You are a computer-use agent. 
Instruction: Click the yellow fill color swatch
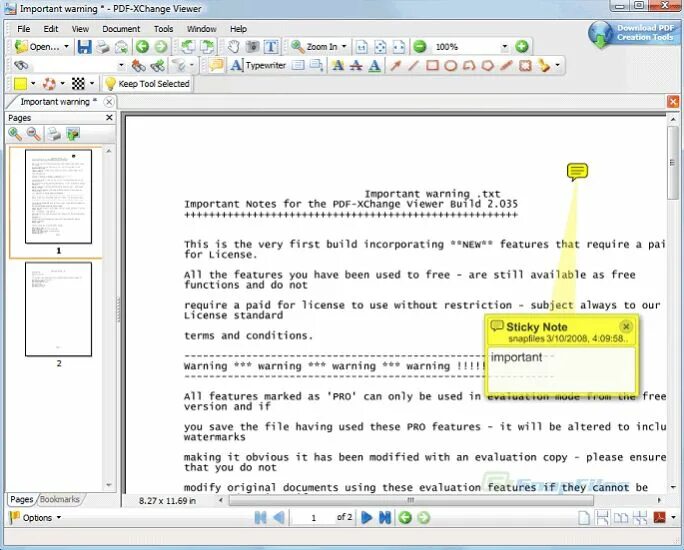coord(20,84)
